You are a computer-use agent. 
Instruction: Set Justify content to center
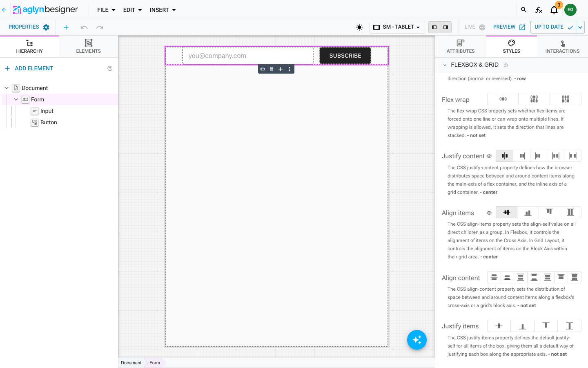tap(505, 156)
